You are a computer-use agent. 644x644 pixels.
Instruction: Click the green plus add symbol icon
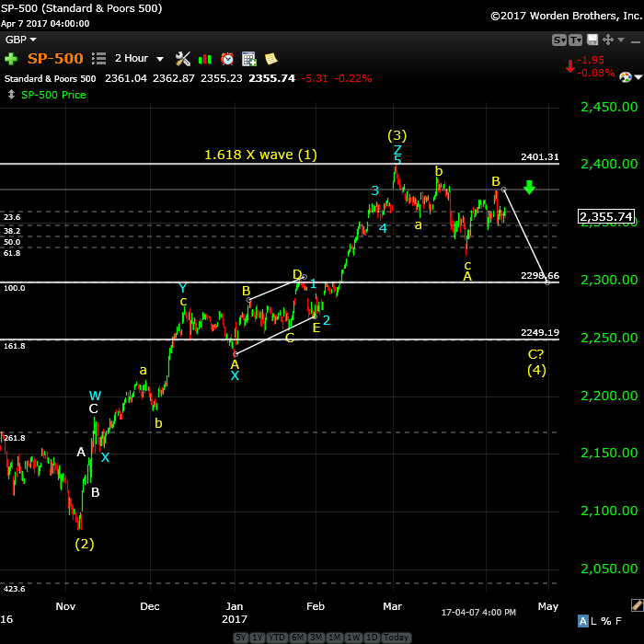(x=11, y=59)
